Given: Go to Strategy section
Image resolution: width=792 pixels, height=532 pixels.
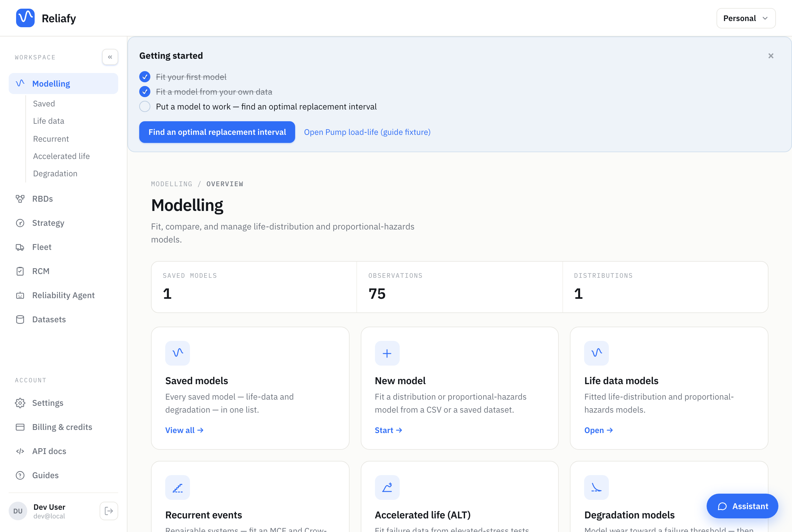Looking at the screenshot, I should 63,223.
